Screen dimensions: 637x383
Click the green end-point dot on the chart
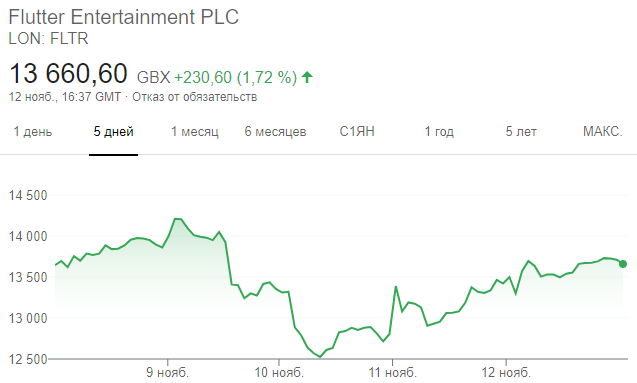point(623,264)
